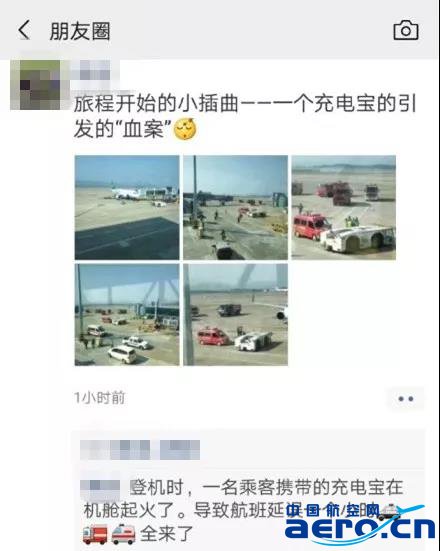440x551 pixels.
Task: Open the two-dot comment menu button
Action: pos(405,399)
